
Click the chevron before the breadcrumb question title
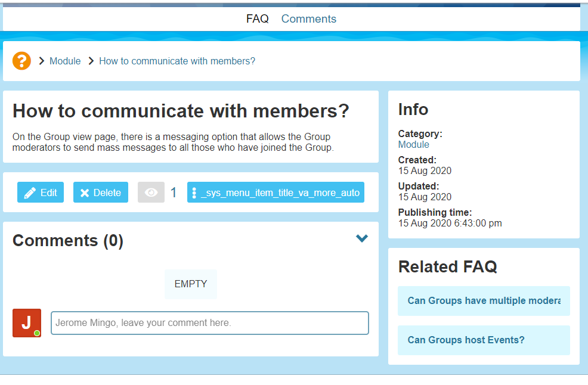(91, 61)
